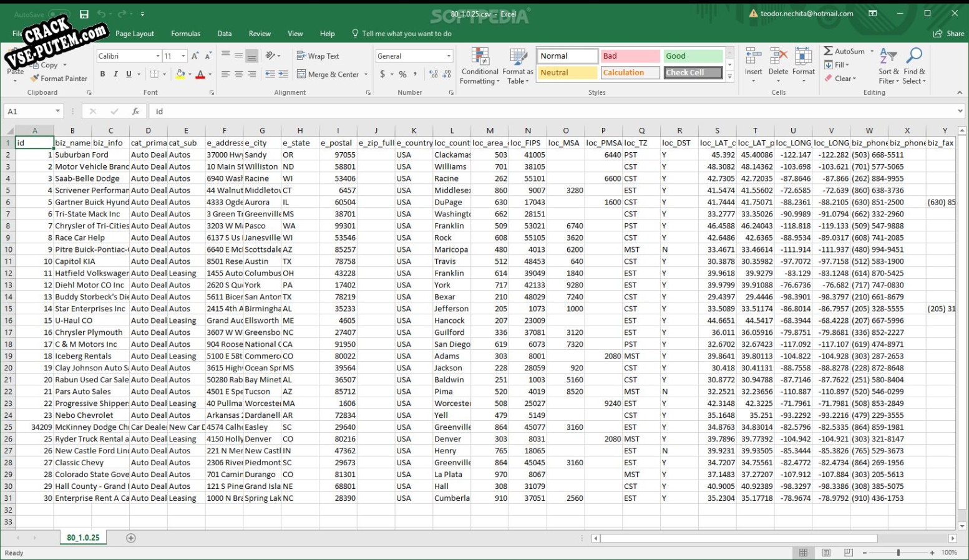969x560 pixels.
Task: Click the Copy icon in Clipboard group
Action: [x=35, y=65]
